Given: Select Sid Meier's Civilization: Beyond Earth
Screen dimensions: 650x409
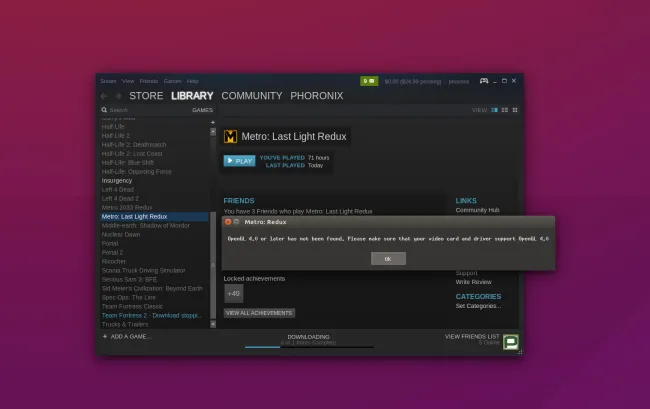Looking at the screenshot, I should point(152,288).
